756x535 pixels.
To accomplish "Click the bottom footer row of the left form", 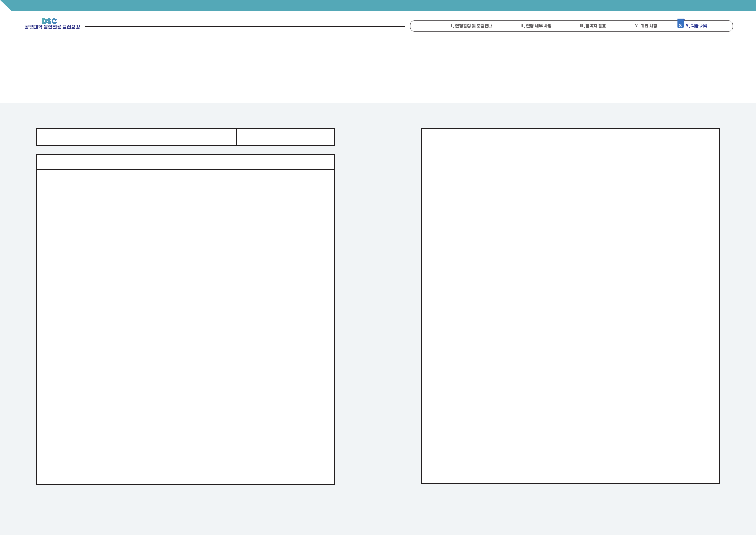I will [185, 470].
